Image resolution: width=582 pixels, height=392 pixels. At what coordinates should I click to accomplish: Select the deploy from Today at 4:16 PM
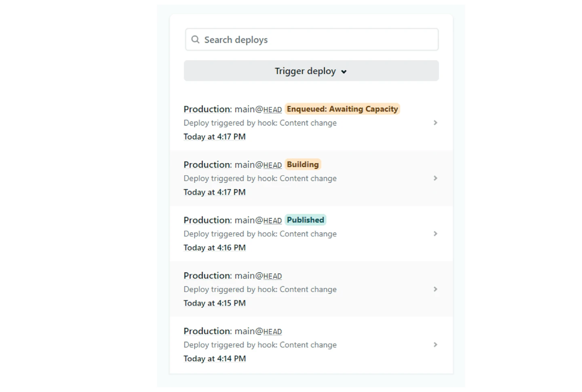click(x=215, y=248)
